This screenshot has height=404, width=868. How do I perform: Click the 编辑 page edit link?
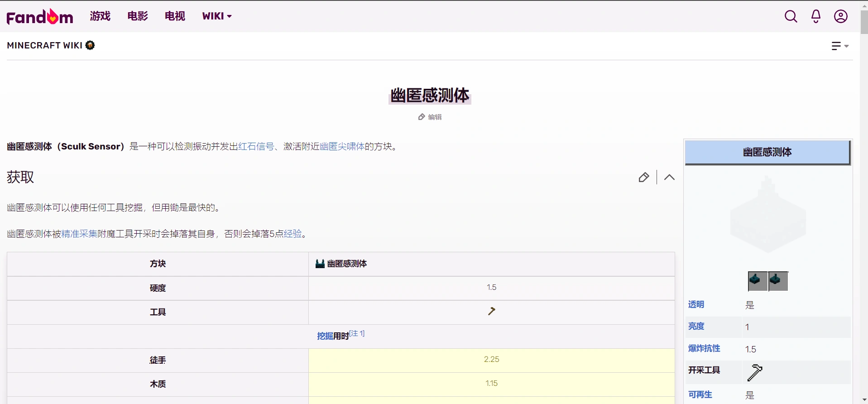click(435, 117)
